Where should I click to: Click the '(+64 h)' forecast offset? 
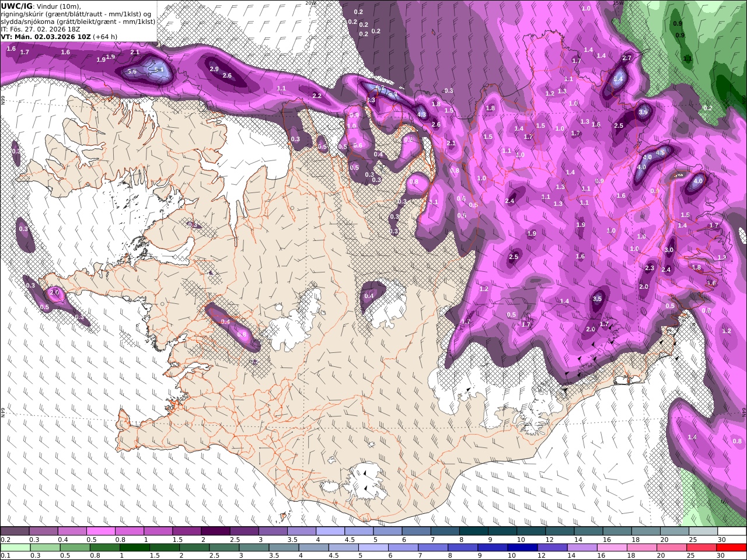[x=105, y=36]
